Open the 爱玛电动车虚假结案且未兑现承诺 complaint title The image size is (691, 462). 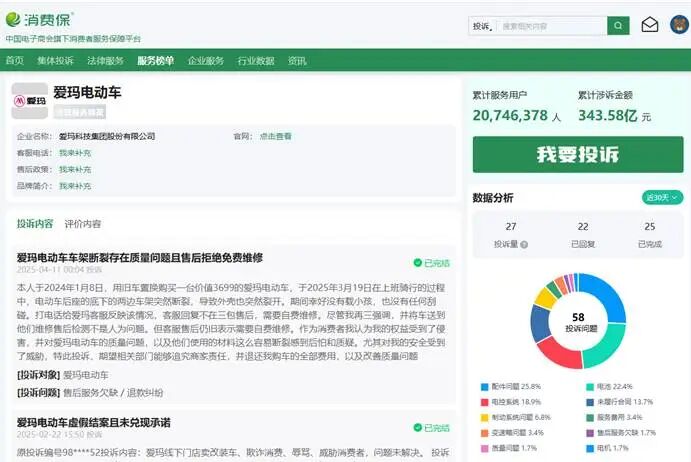(93, 422)
